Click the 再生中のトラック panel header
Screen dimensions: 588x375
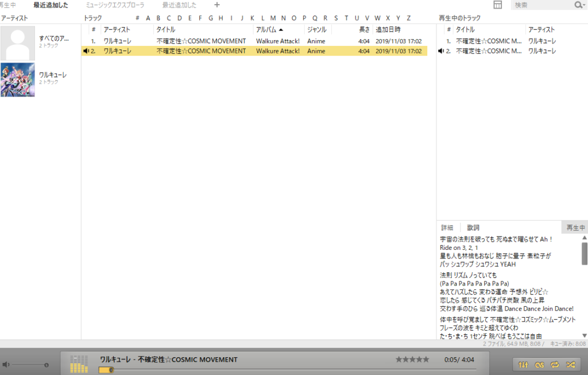pos(459,18)
